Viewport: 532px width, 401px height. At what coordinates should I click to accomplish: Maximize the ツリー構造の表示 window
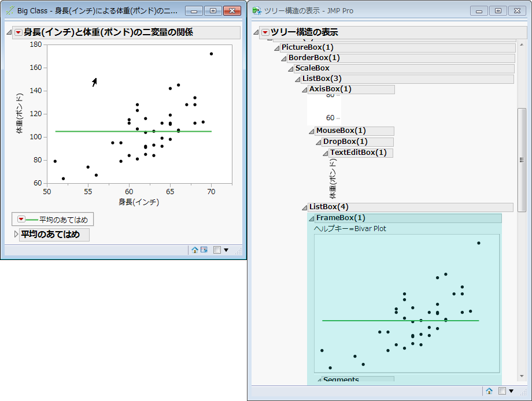[498, 11]
